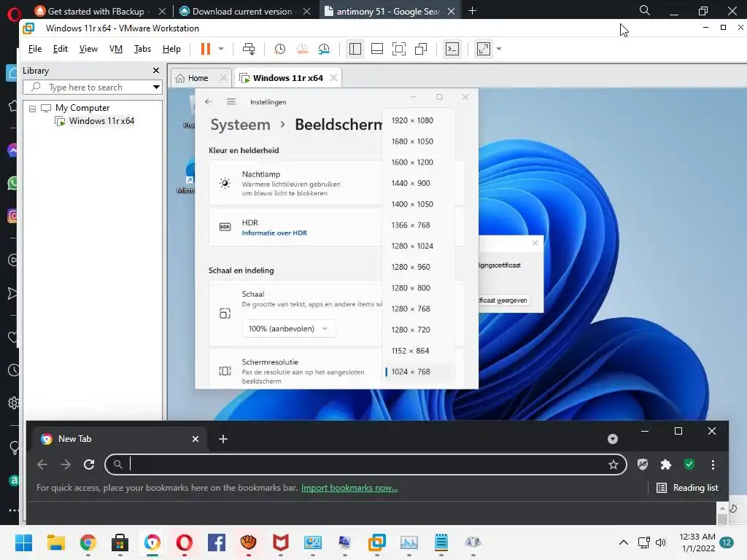747x560 pixels.
Task: Open the VMware Help menu
Action: (x=171, y=49)
